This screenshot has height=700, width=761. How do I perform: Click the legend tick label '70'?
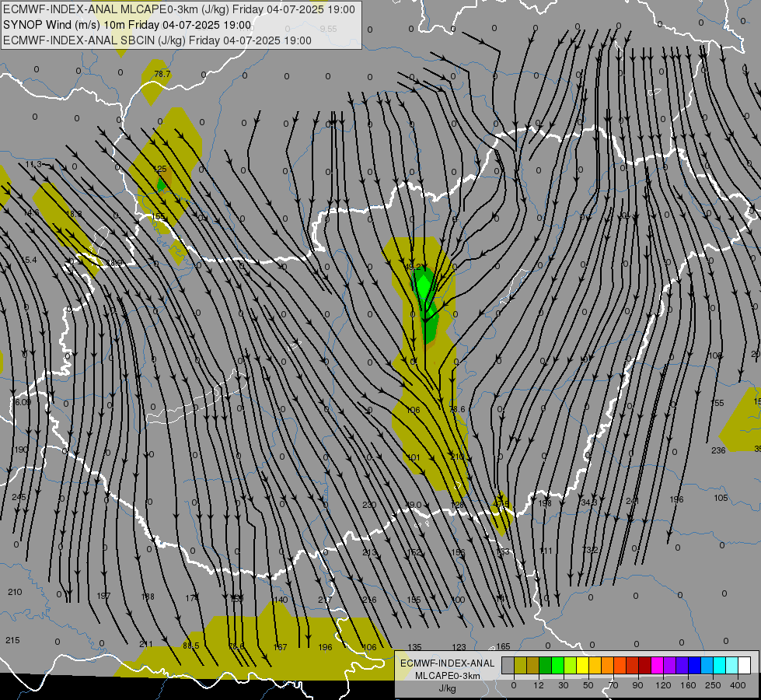coord(613,685)
